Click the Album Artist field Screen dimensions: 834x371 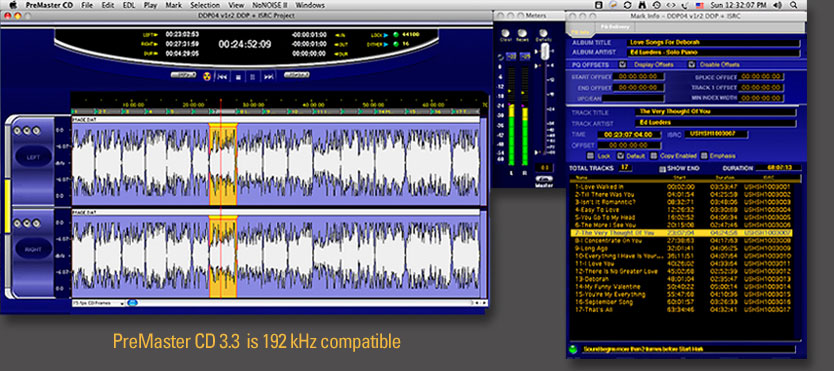point(713,53)
